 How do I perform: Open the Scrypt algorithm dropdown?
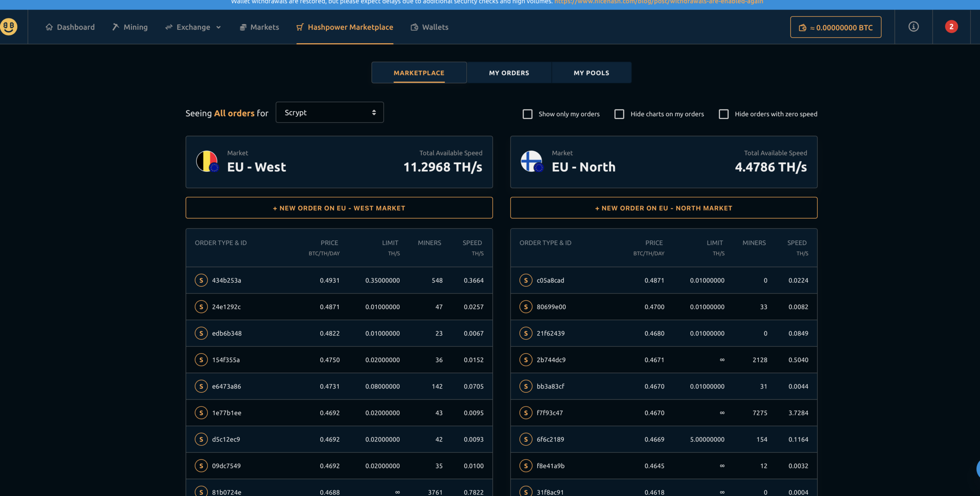pyautogui.click(x=330, y=112)
